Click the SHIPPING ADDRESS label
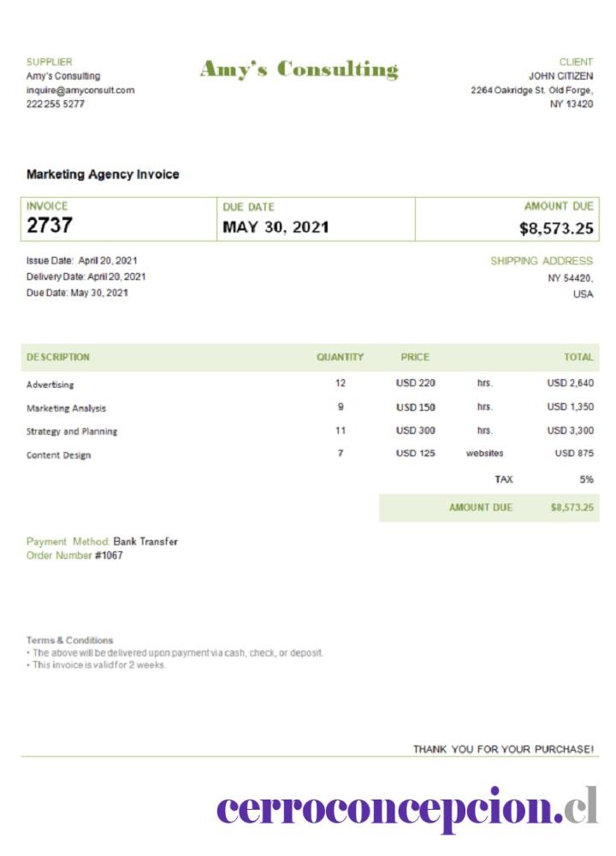Screen dimensions: 616x856 [542, 261]
